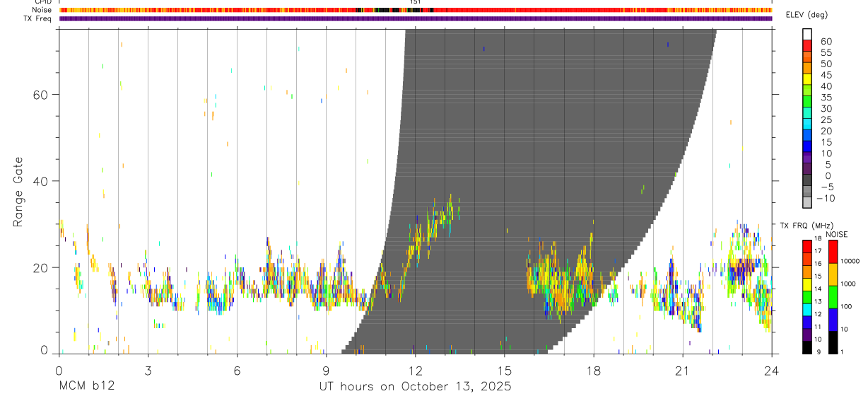Image resolution: width=868 pixels, height=401 pixels.
Task: Click the '35' ELEV legend label
Action: click(825, 98)
